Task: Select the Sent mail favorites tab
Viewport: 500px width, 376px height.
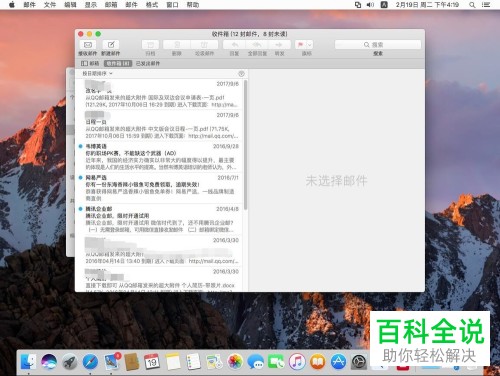Action: (x=148, y=63)
